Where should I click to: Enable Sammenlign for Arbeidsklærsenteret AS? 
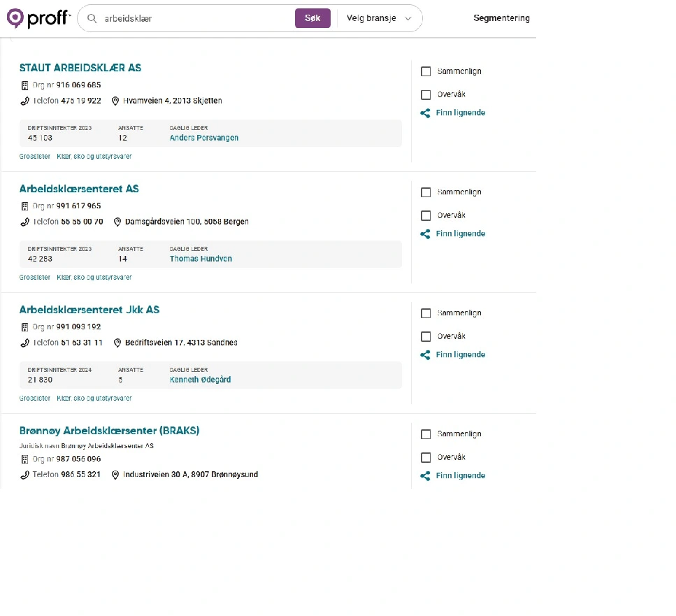click(426, 192)
